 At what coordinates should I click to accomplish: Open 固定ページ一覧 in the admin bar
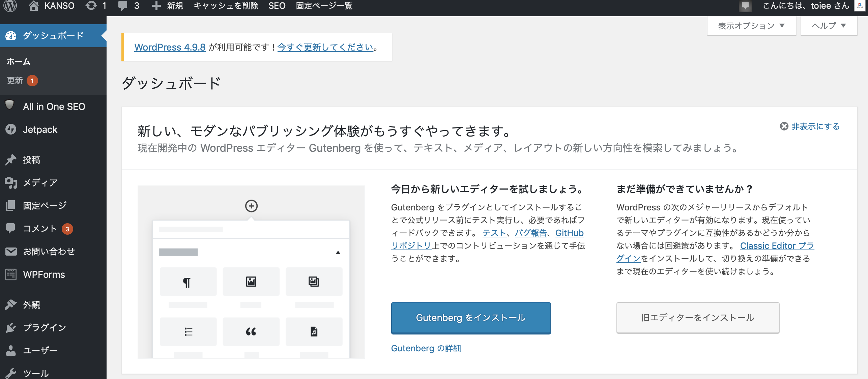tap(324, 6)
